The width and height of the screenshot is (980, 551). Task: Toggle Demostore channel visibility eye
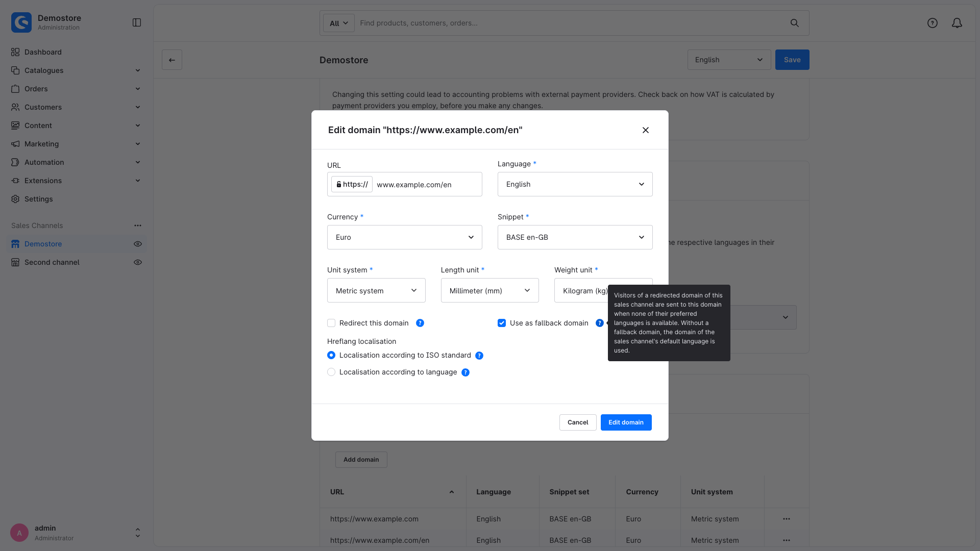click(138, 244)
